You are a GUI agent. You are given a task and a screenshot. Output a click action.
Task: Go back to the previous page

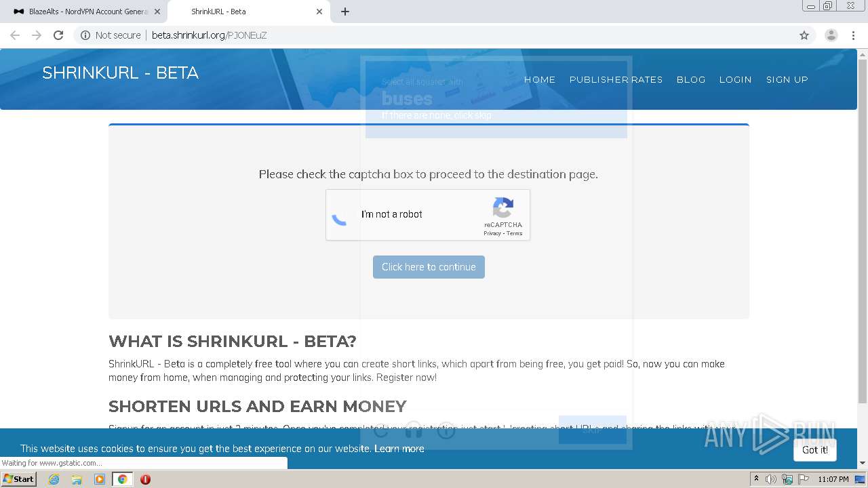[x=15, y=35]
